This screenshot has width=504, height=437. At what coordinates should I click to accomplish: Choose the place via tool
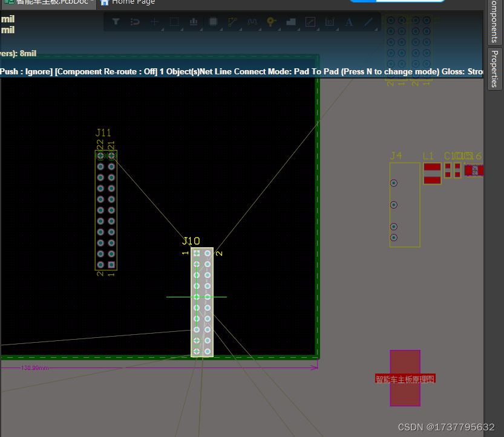click(271, 22)
